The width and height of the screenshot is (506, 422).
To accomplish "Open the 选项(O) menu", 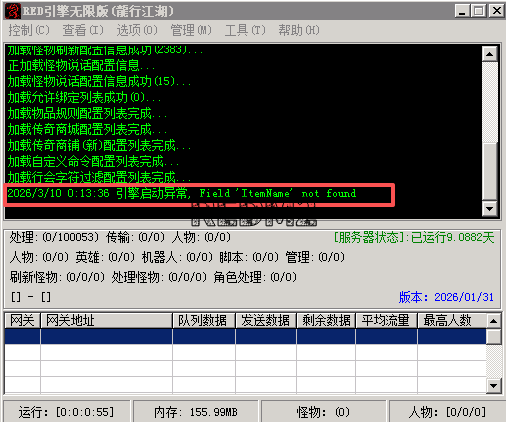I will tap(137, 30).
